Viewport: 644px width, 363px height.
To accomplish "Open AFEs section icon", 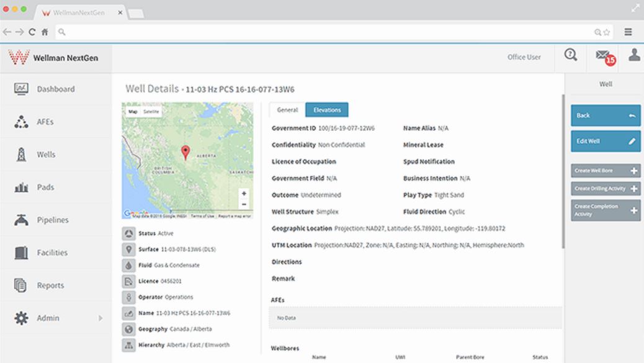I will point(21,122).
